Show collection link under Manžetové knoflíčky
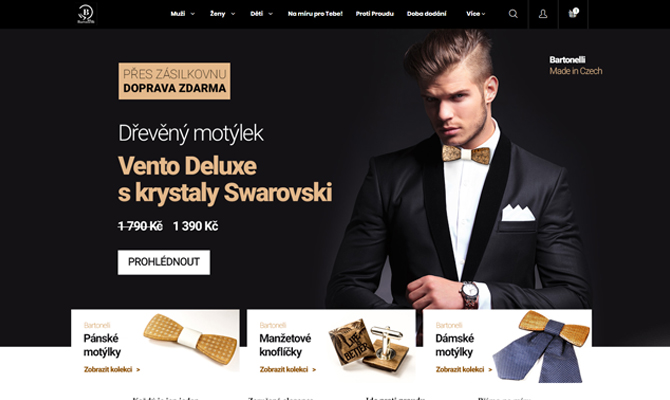 (x=288, y=369)
